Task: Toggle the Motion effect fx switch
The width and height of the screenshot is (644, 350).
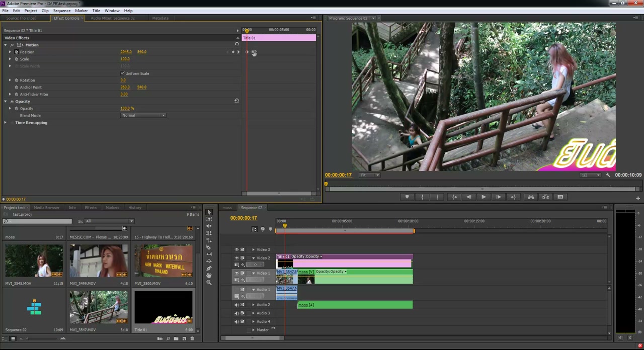Action: (12, 45)
